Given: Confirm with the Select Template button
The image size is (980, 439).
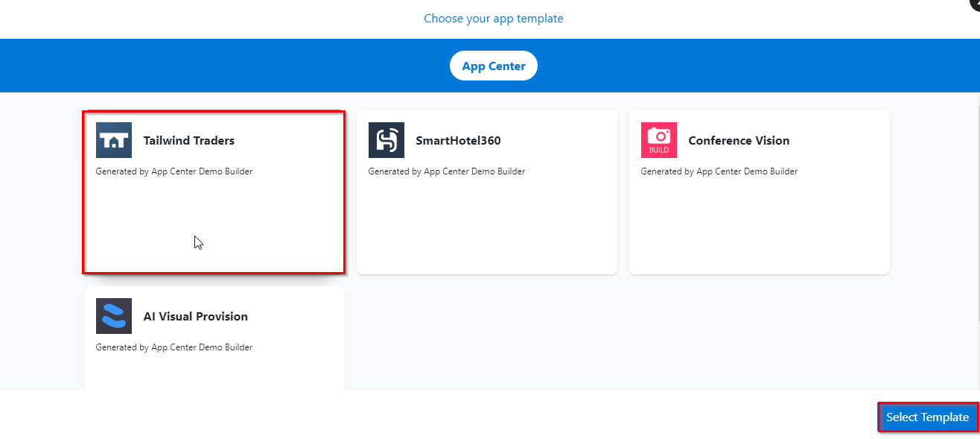Looking at the screenshot, I should click(928, 417).
